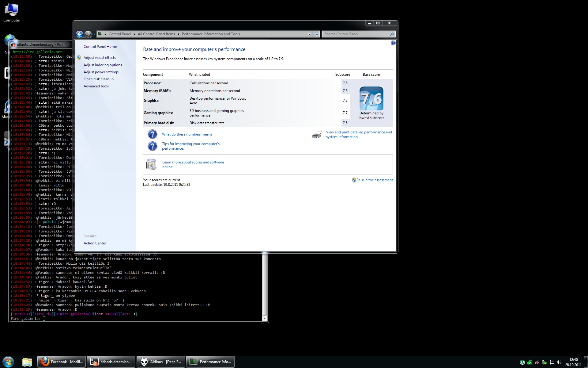The width and height of the screenshot is (588, 368).
Task: Switch to Aldious Deep E... taskbar item
Action: click(x=161, y=362)
